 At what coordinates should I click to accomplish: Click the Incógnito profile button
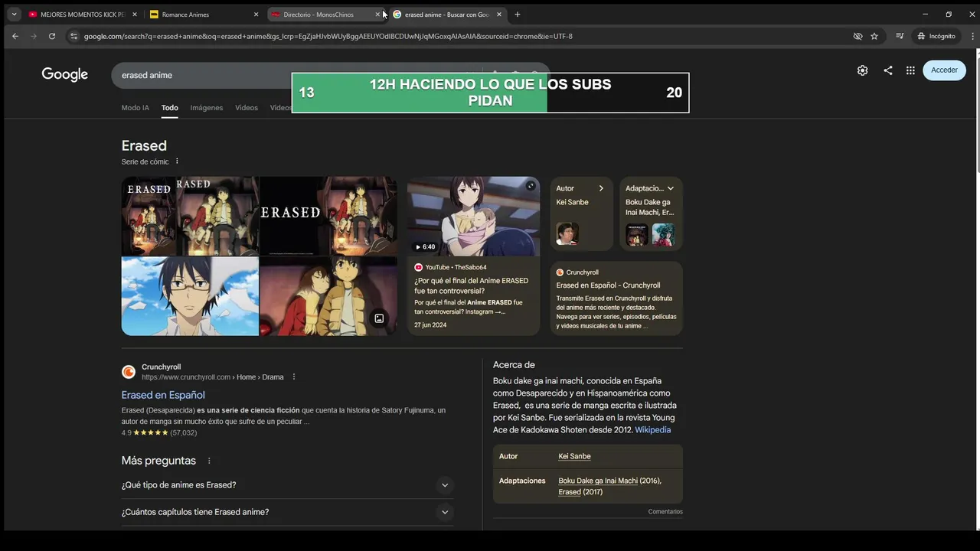936,36
